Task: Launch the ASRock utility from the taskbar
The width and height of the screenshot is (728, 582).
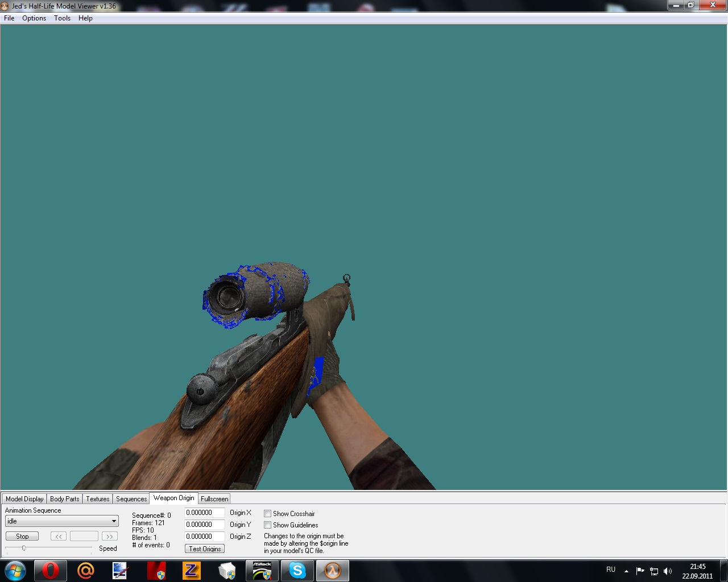Action: [262, 570]
